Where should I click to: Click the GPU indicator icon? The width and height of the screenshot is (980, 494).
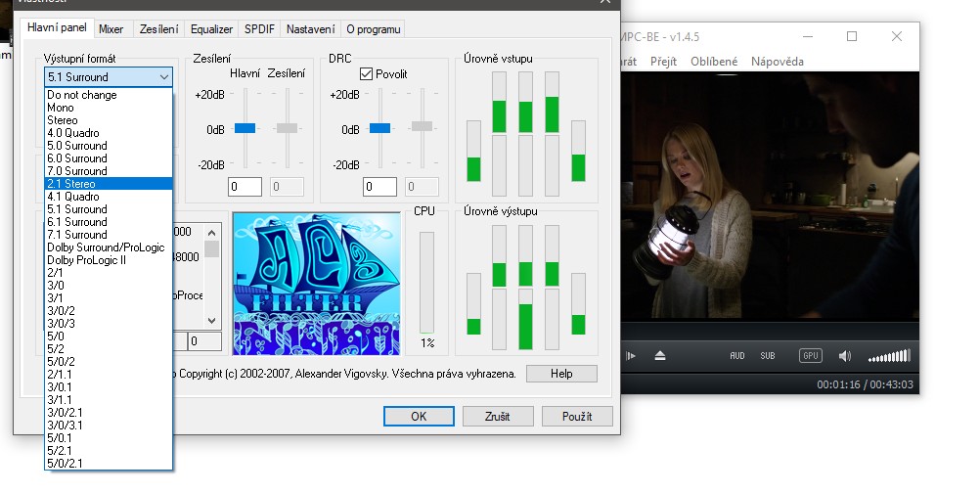[810, 356]
